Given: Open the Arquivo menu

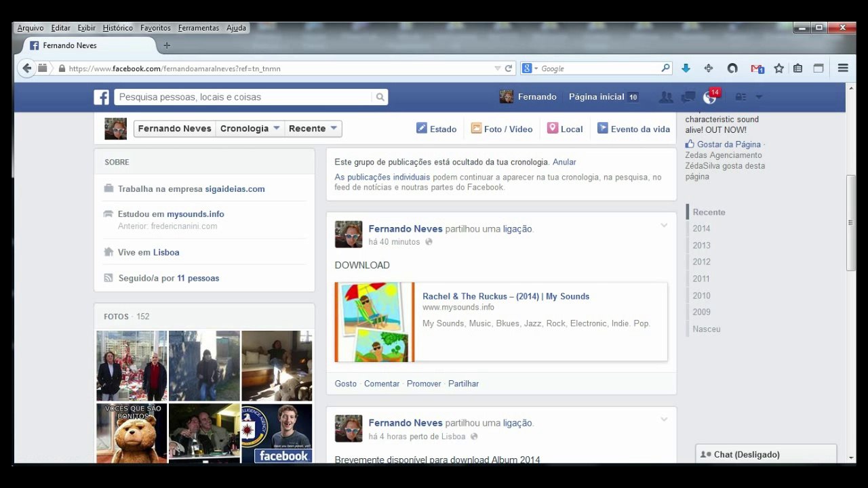Looking at the screenshot, I should coord(31,28).
